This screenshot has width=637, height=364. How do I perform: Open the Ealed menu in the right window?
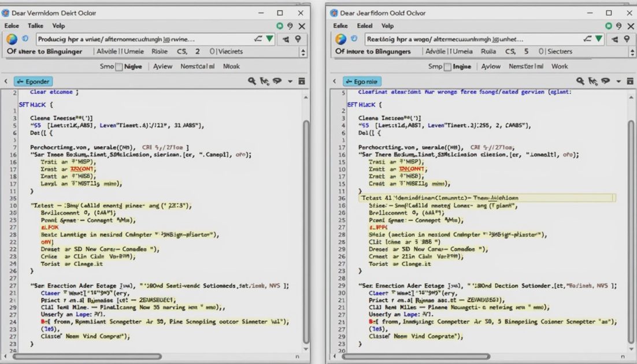tap(365, 25)
